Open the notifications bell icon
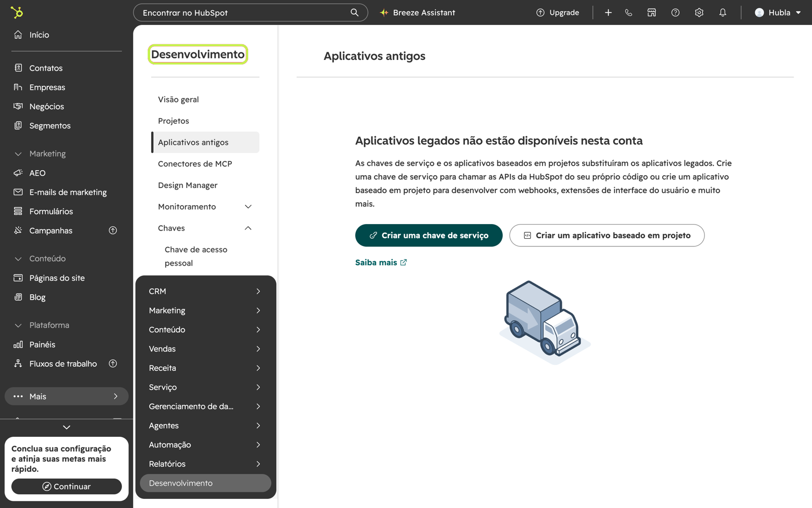The image size is (812, 508). tap(723, 12)
